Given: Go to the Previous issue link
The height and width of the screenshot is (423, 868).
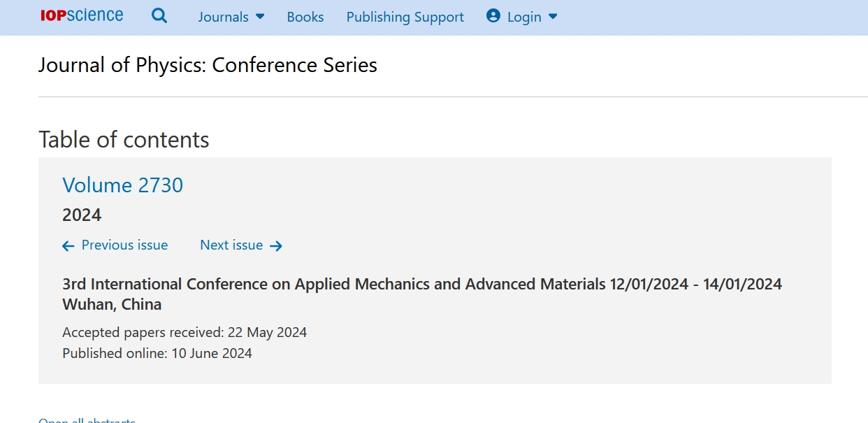Looking at the screenshot, I should [x=124, y=245].
